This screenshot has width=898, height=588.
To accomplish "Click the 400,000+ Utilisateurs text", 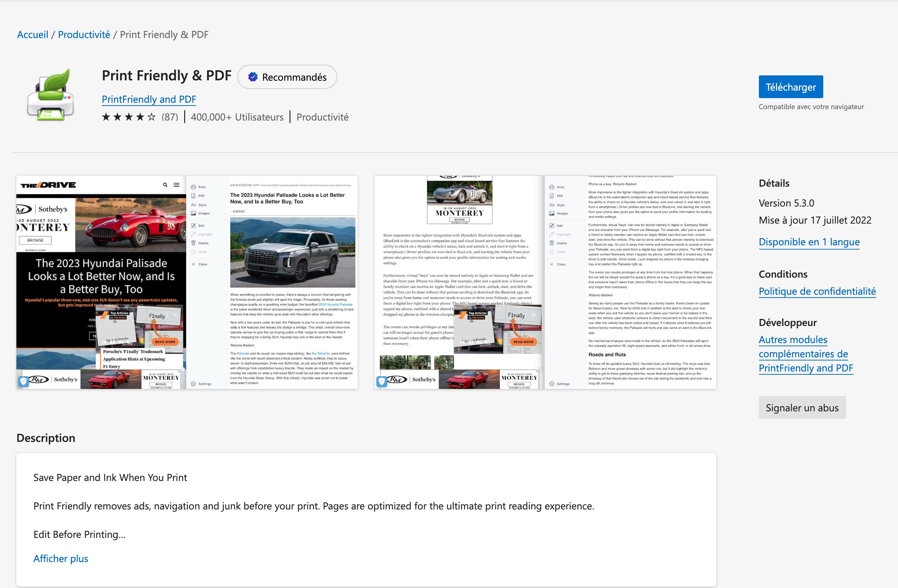I will (237, 117).
